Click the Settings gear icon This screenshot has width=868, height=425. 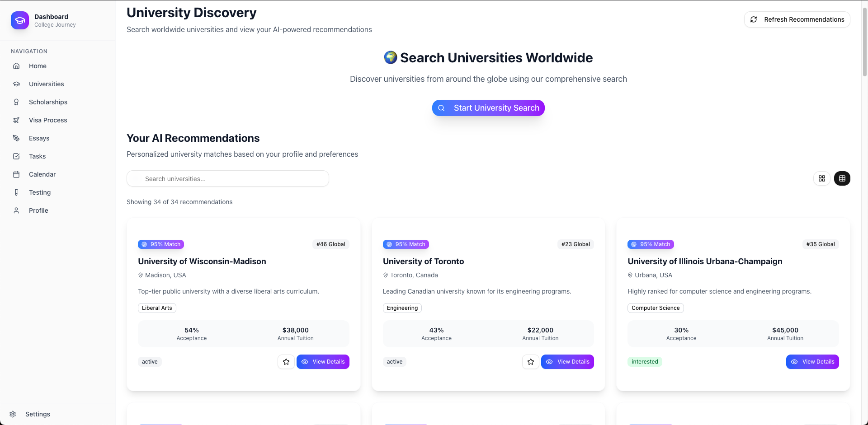tap(13, 414)
